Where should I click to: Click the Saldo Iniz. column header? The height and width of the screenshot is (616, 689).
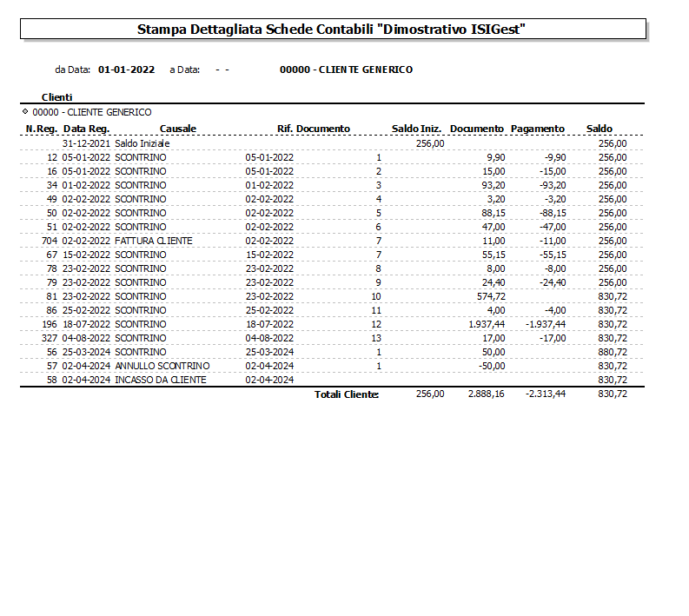click(x=417, y=129)
